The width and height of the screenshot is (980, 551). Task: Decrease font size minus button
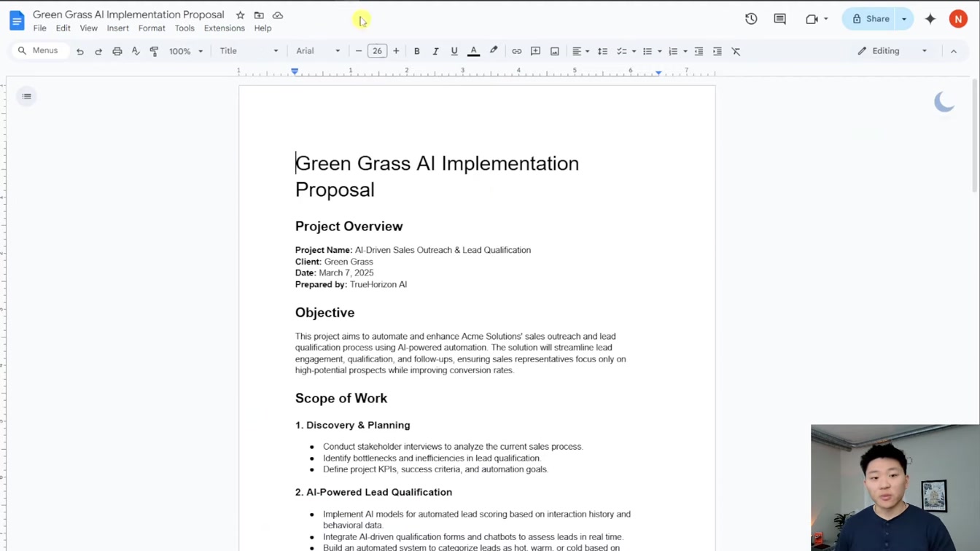[x=359, y=51]
